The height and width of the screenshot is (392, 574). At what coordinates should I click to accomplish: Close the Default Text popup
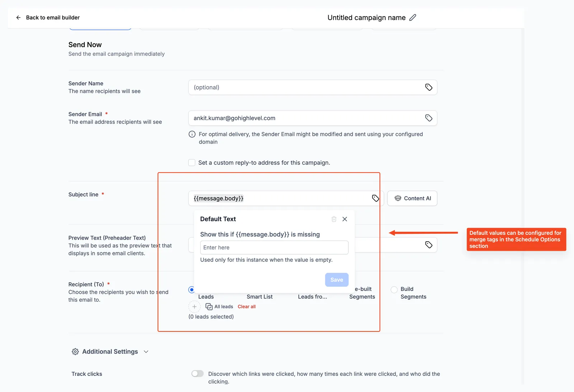coord(345,219)
